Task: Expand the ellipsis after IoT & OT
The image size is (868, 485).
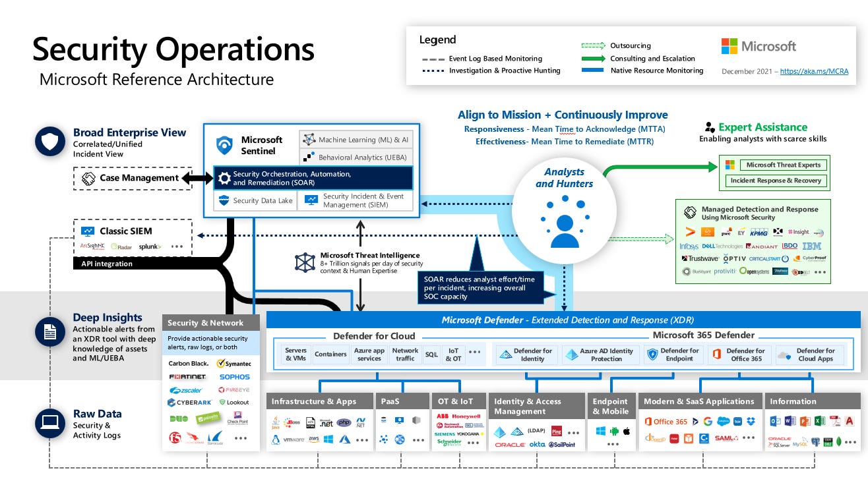Action: click(x=474, y=353)
